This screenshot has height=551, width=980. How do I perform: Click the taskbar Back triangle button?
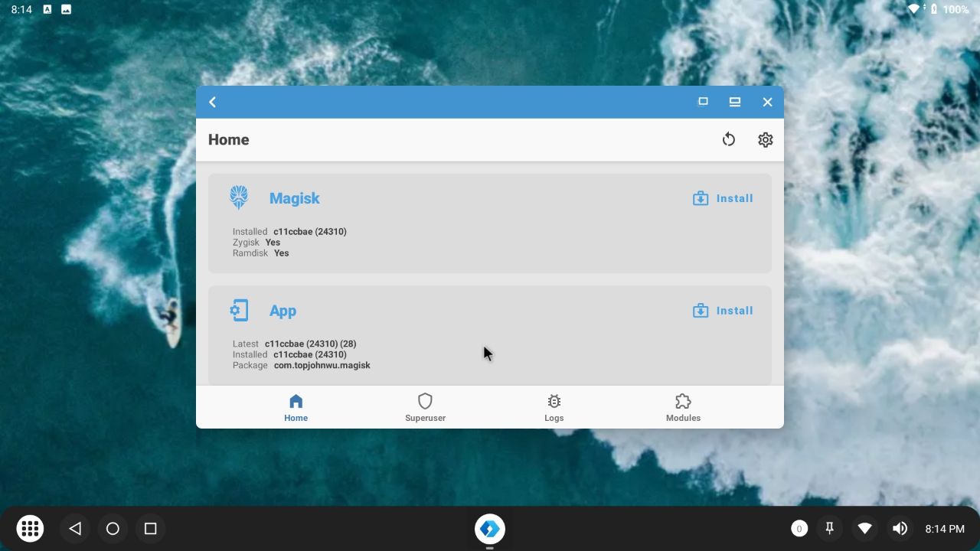tap(74, 528)
